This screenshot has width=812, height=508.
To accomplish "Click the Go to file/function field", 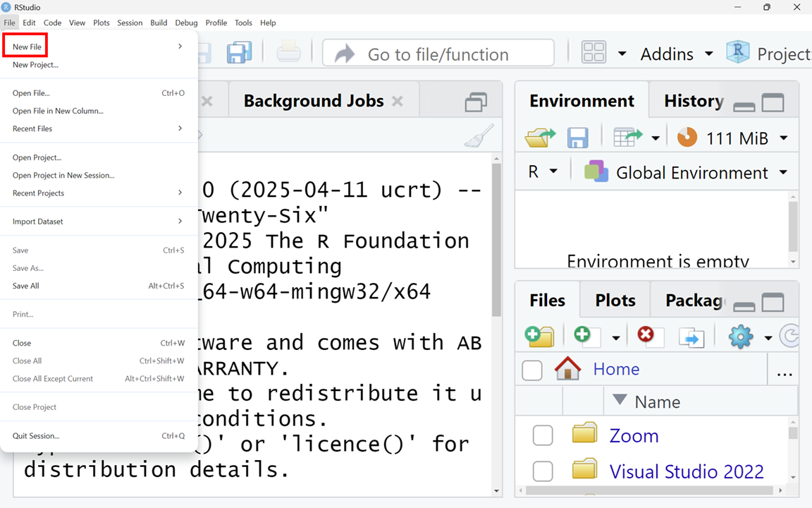I will click(438, 54).
